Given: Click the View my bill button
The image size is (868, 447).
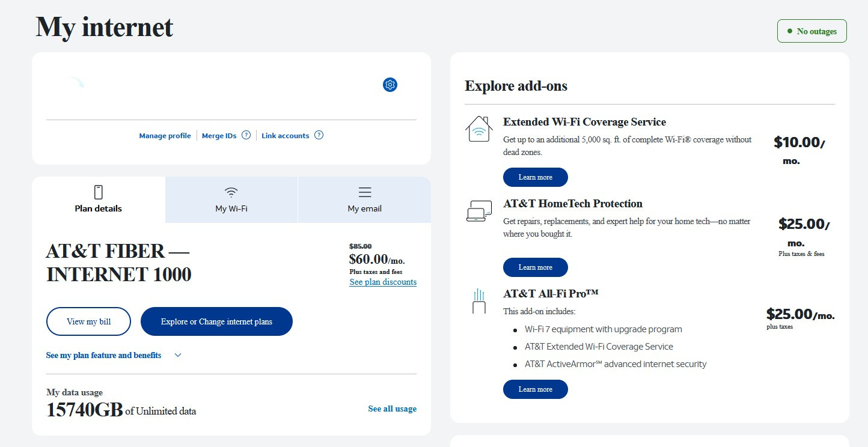Looking at the screenshot, I should (88, 321).
